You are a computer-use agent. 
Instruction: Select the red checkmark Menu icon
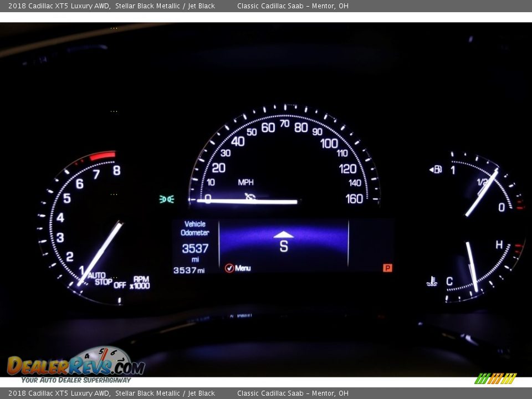229,268
